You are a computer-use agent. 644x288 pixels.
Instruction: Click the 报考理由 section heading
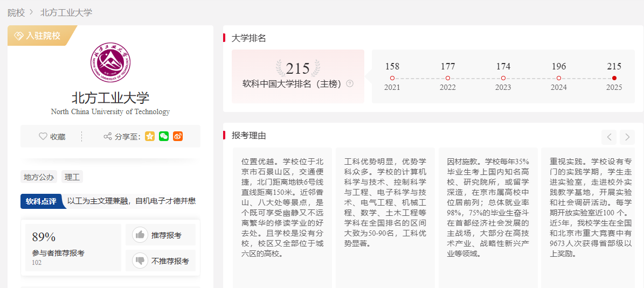click(x=249, y=135)
